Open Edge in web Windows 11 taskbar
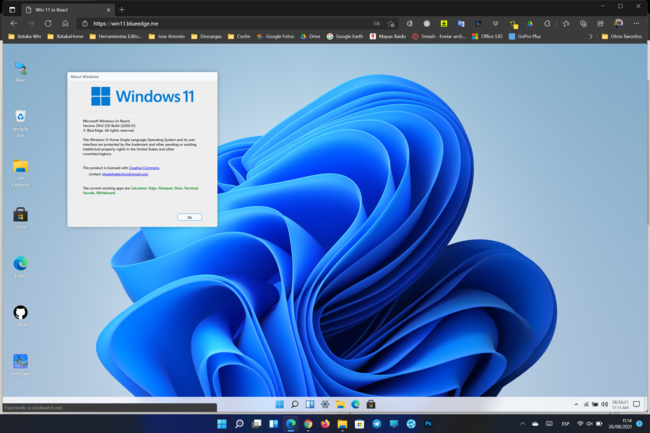 (x=356, y=404)
